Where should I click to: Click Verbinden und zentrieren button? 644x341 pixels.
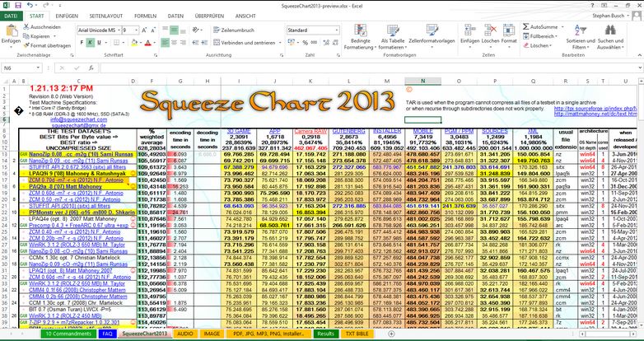pos(245,43)
